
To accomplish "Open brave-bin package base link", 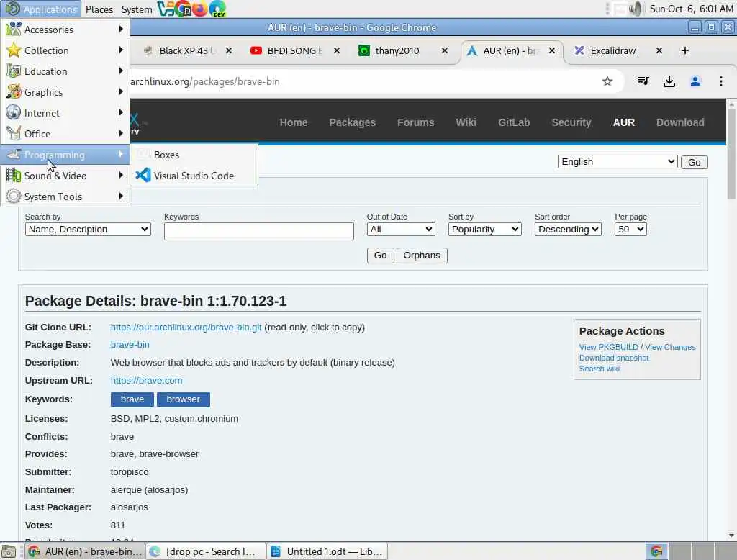I will (x=130, y=345).
